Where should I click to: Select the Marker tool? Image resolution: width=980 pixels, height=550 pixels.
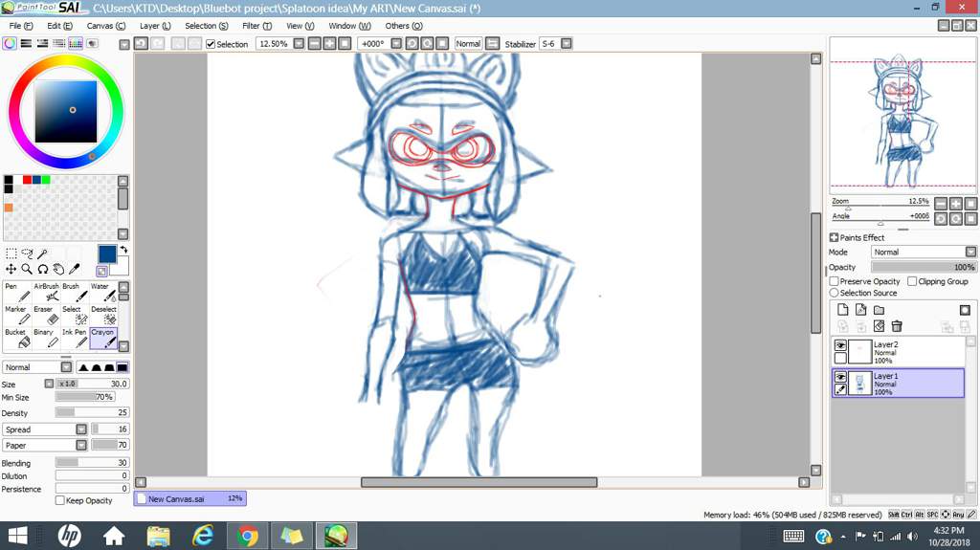(17, 315)
